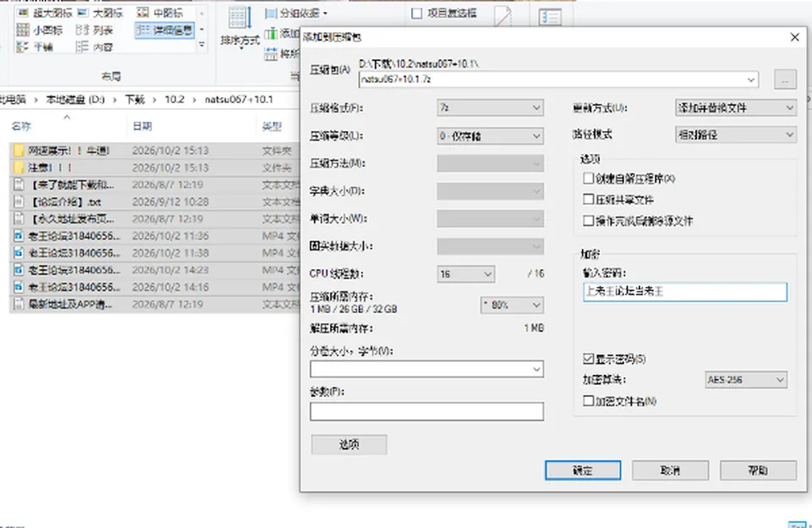Enable 操作完成后删除源文件 checkbox
This screenshot has height=528, width=812.
[x=589, y=221]
